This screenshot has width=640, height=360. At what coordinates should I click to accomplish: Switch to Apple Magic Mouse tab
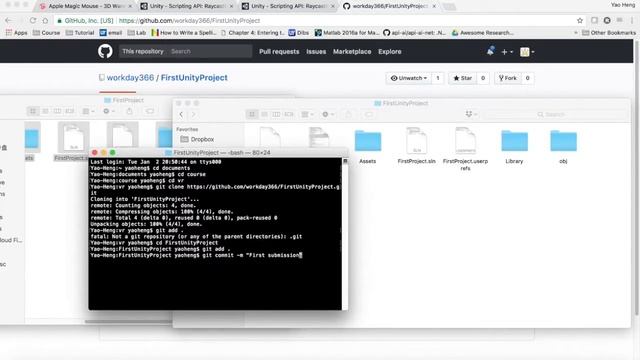coord(87,6)
